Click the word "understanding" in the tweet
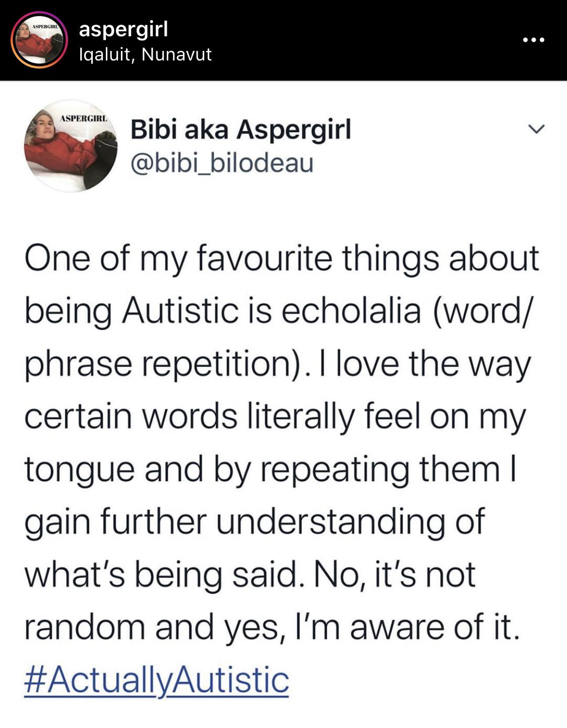This screenshot has height=728, width=567. coord(331,521)
